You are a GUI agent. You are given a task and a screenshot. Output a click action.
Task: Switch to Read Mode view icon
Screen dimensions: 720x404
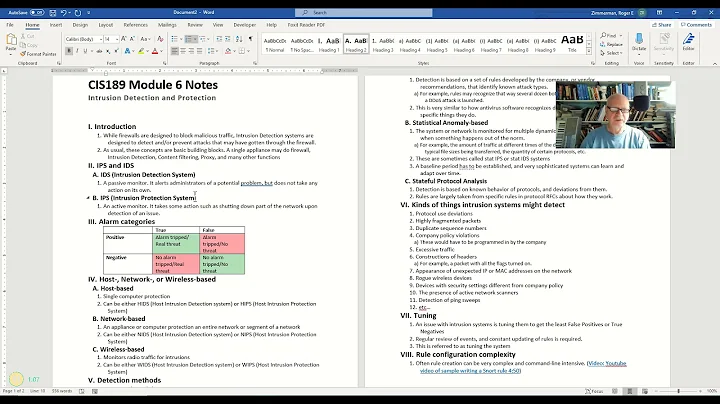(615, 391)
